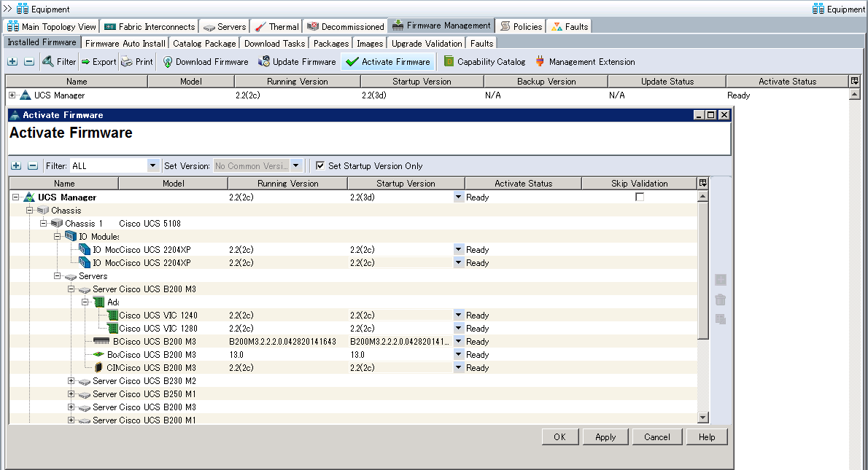Image resolution: width=868 pixels, height=470 pixels.
Task: Click the Cisco UCS VIC 1240 adapter icon
Action: 113,316
